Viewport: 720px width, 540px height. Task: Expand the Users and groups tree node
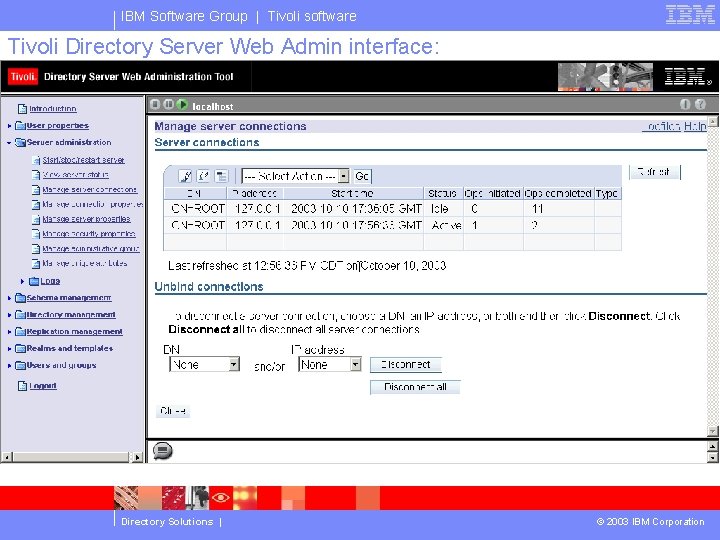click(9, 366)
